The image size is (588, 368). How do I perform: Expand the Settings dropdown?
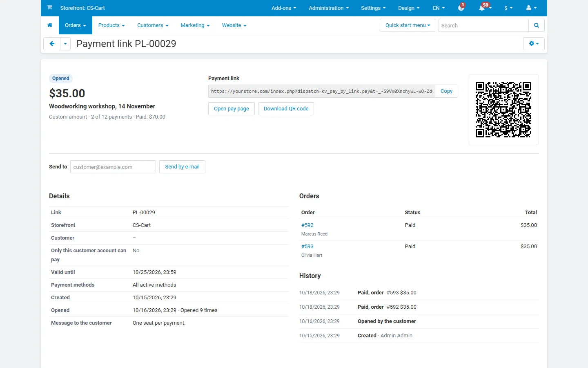tap(373, 8)
